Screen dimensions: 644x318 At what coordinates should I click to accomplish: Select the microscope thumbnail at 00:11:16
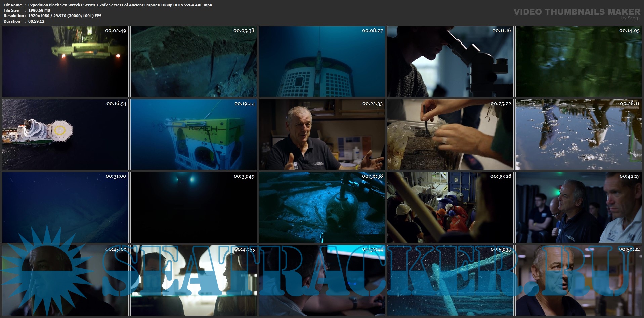pyautogui.click(x=450, y=62)
